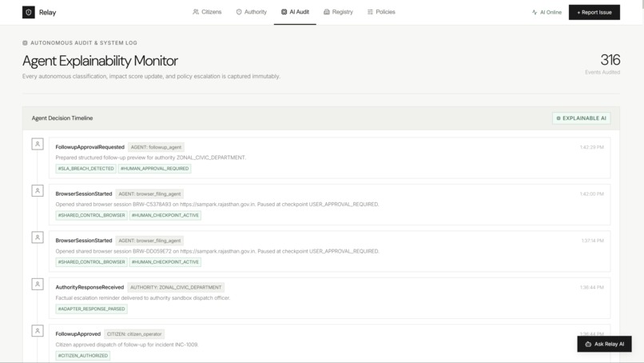Image resolution: width=644 pixels, height=363 pixels.
Task: Click the chip icon in EXPLAINABLE AI badge
Action: [x=559, y=118]
